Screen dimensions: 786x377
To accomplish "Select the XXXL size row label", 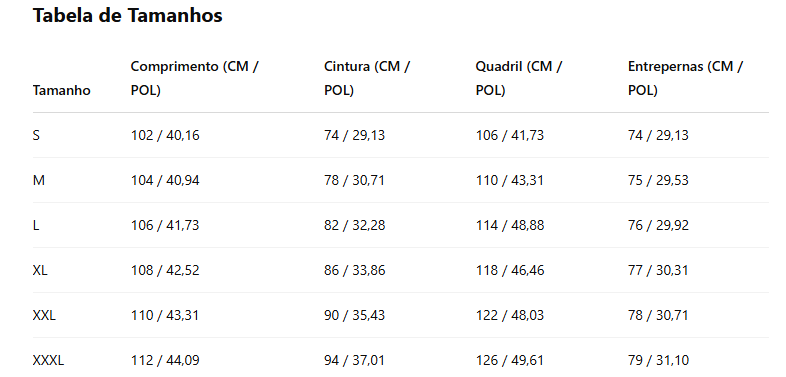I will point(49,360).
